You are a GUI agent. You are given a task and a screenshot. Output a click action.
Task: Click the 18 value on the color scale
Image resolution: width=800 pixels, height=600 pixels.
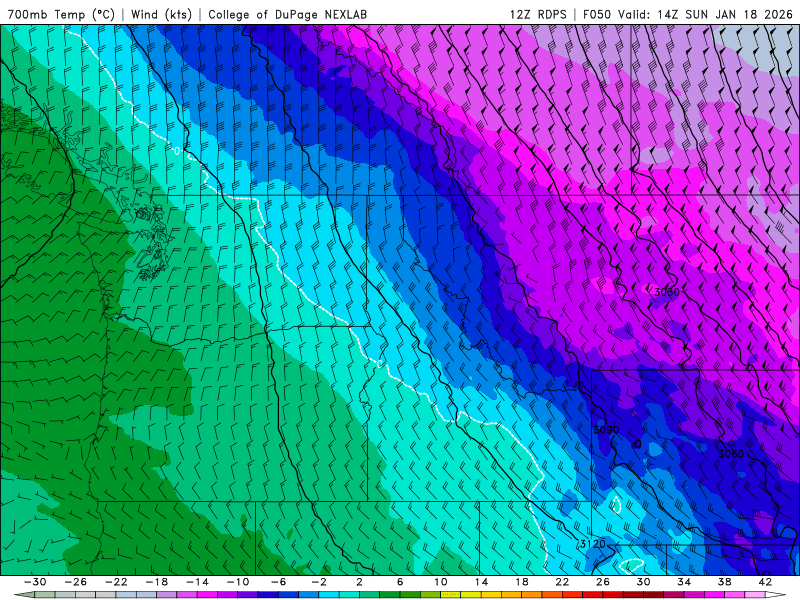521,582
